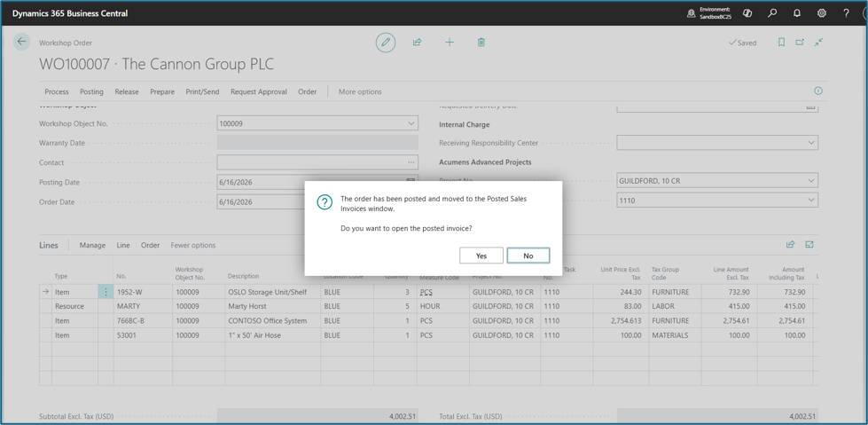The image size is (868, 425).
Task: Click the HOUR unit of measure cell
Action: coord(442,306)
